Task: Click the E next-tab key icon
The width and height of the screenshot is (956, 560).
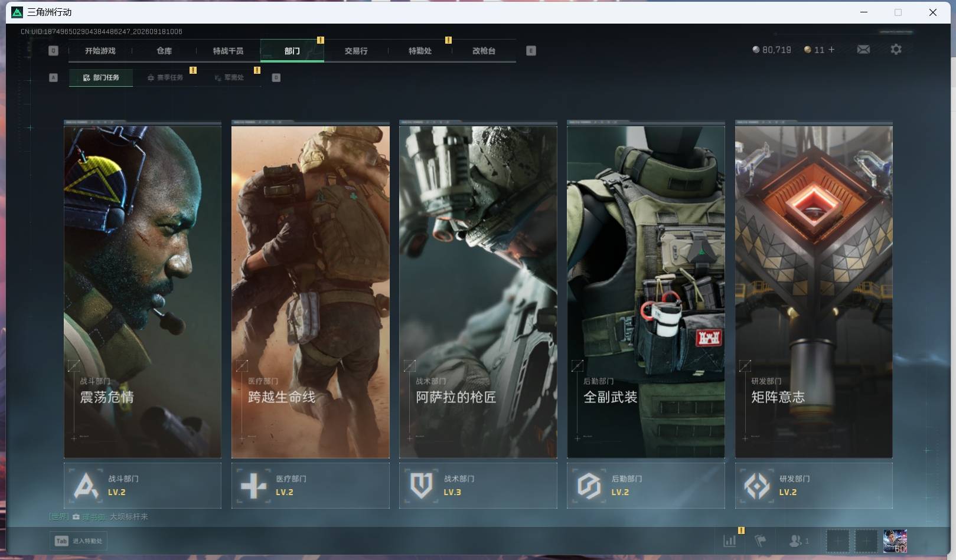Action: [531, 51]
